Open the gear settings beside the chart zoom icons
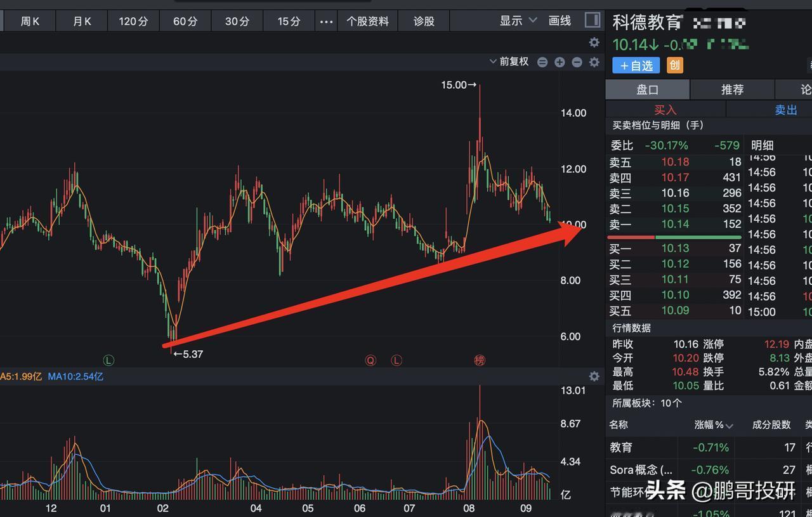812x517 pixels. (x=594, y=62)
